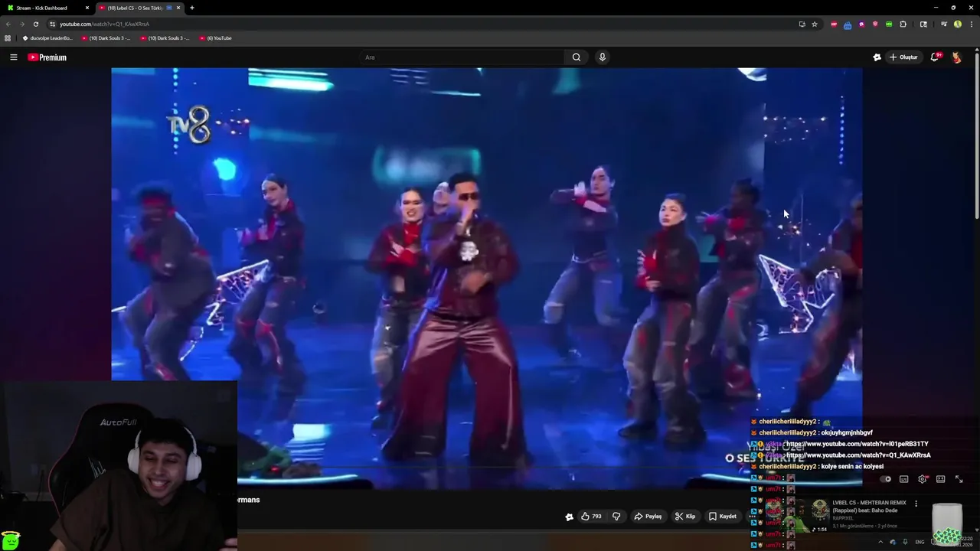The height and width of the screenshot is (551, 980).
Task: Go back in Chrome browser
Action: tap(8, 24)
